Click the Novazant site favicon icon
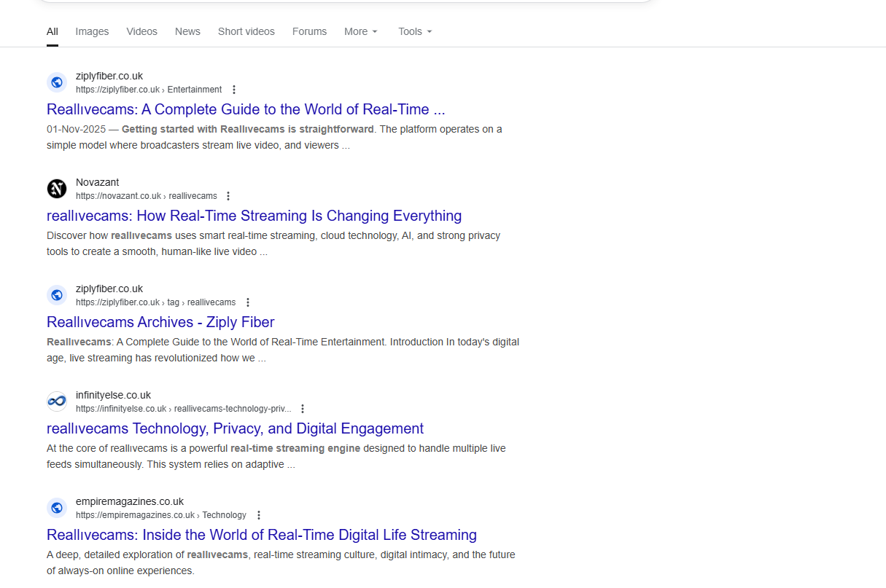 pyautogui.click(x=57, y=189)
